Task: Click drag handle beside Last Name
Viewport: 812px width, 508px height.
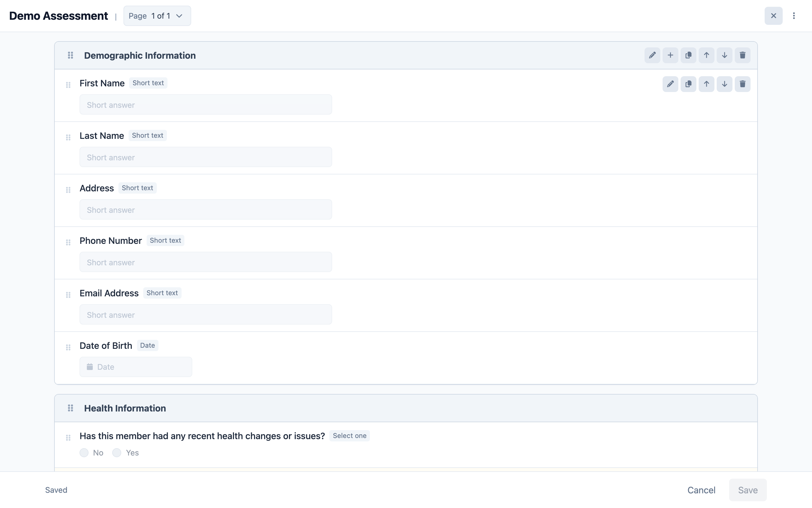Action: 68,137
